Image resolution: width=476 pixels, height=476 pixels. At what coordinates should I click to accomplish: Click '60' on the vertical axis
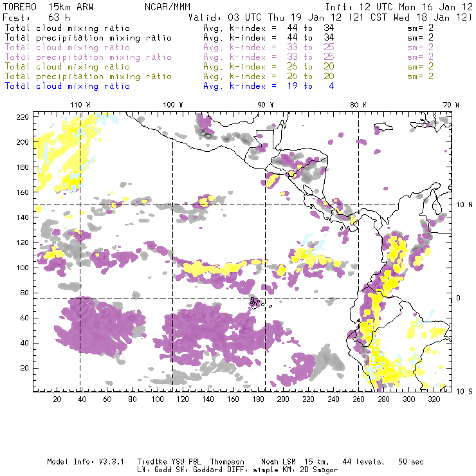pyautogui.click(x=24, y=318)
